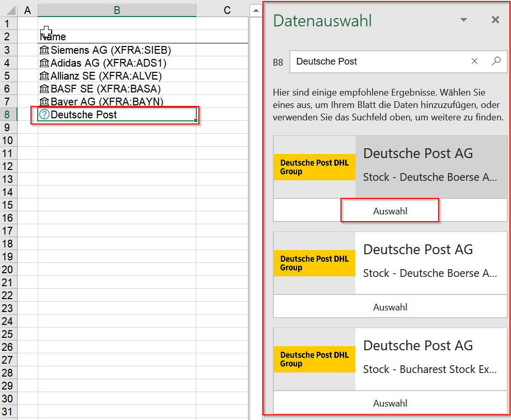The image size is (511, 420).
Task: Click the B8 cell reference label in pane
Action: coord(278,62)
